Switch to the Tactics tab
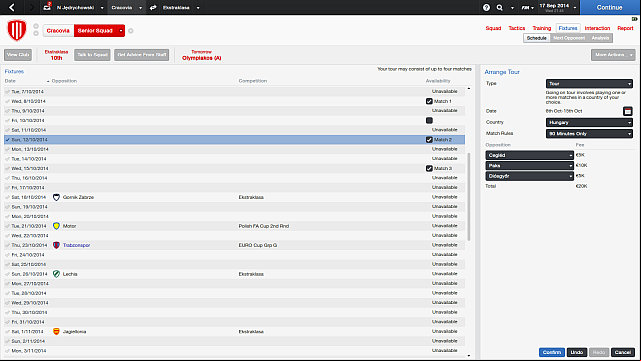The width and height of the screenshot is (641, 361). [x=517, y=28]
